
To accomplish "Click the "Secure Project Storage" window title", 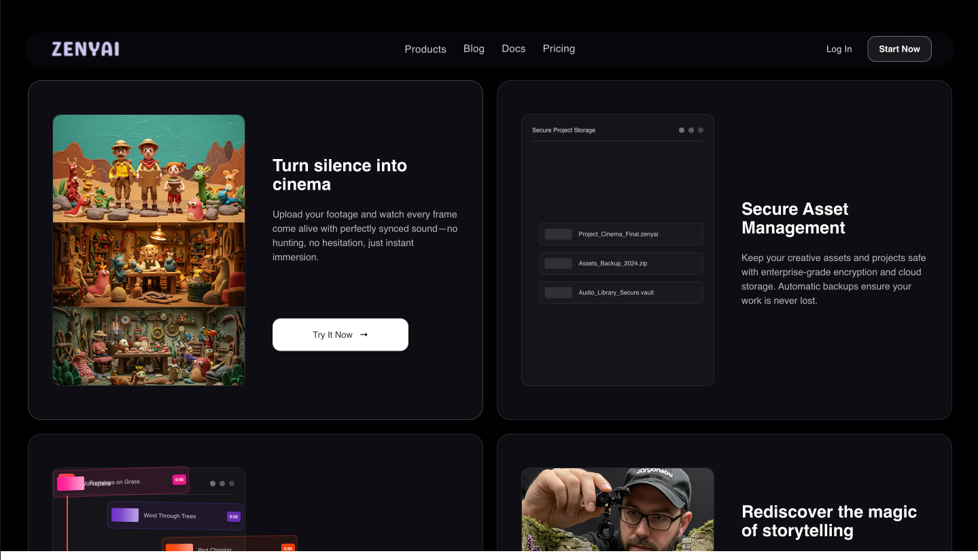I will click(x=563, y=130).
